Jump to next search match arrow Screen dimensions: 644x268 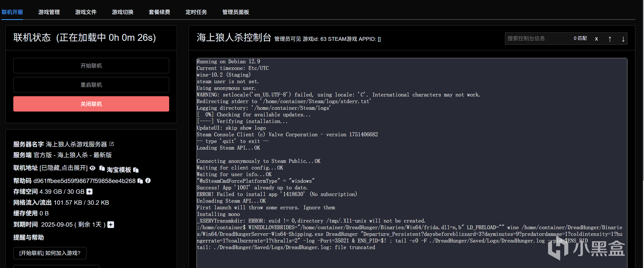coord(623,39)
